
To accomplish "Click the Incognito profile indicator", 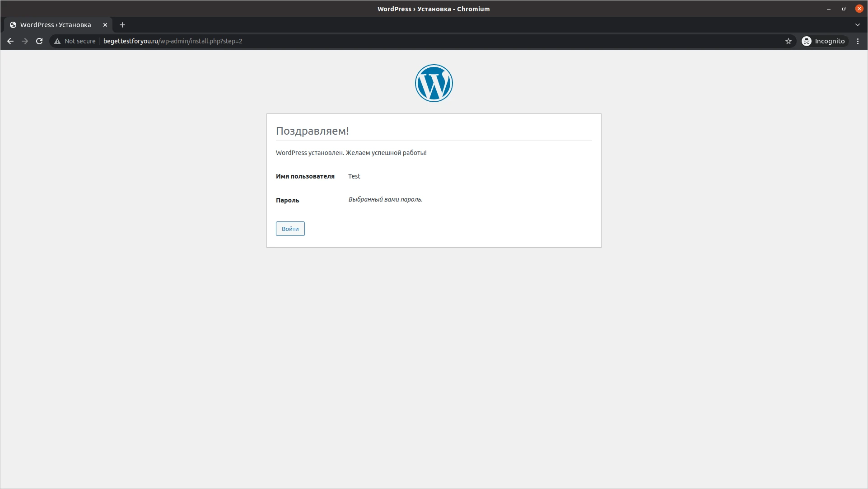I will (823, 41).
